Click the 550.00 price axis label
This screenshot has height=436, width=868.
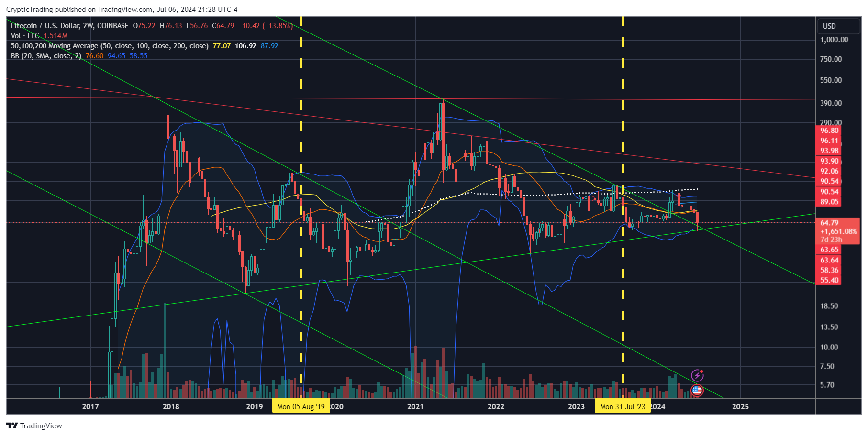831,80
